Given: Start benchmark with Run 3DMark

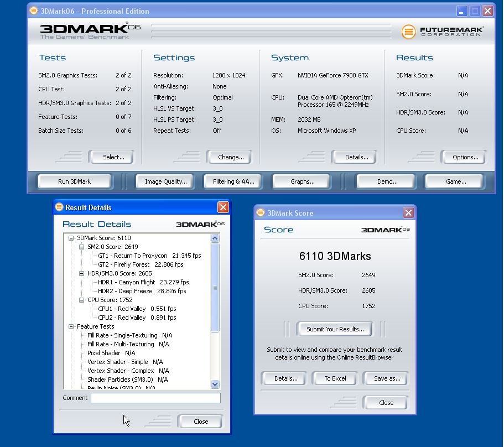Looking at the screenshot, I should (75, 181).
